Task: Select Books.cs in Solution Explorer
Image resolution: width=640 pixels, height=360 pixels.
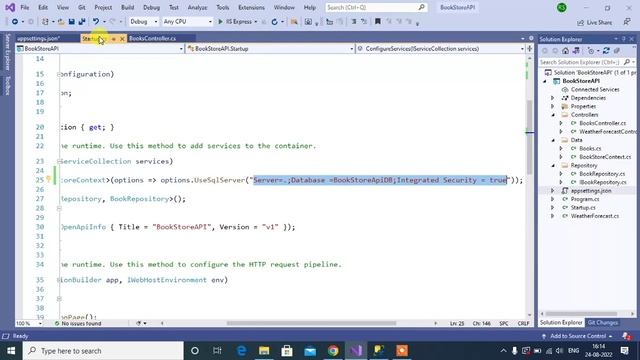Action: pos(590,149)
